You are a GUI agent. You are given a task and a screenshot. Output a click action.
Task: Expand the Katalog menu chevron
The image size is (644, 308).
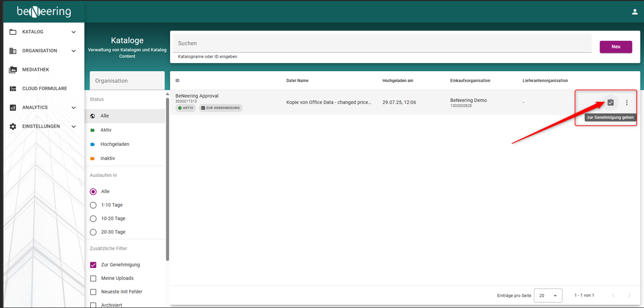pyautogui.click(x=74, y=32)
